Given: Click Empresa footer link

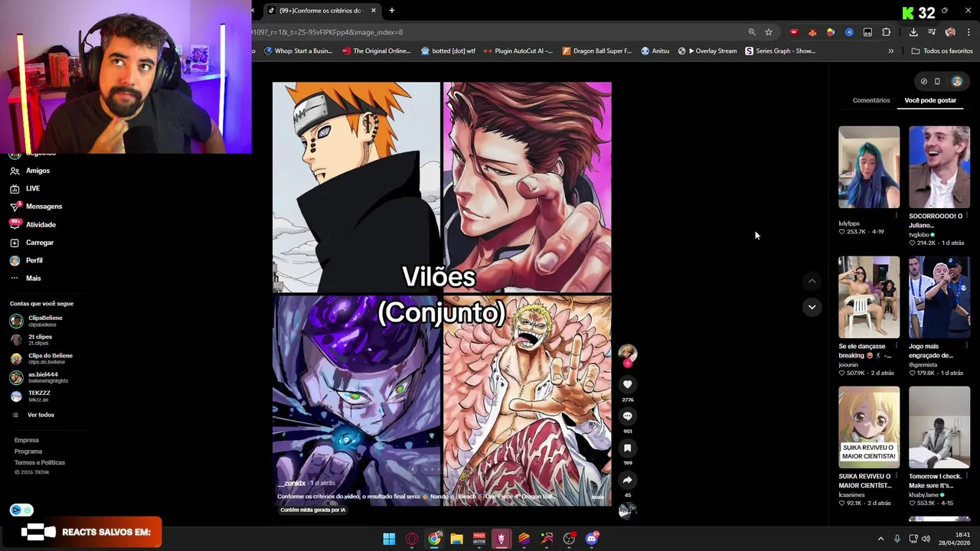Looking at the screenshot, I should click(27, 440).
